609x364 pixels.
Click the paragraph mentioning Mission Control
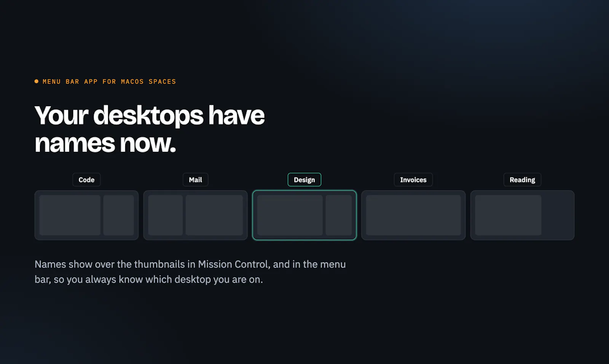[x=190, y=272]
